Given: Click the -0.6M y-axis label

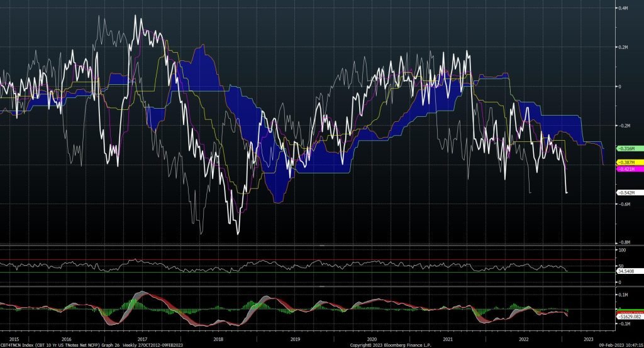Looking at the screenshot, I should pos(624,204).
